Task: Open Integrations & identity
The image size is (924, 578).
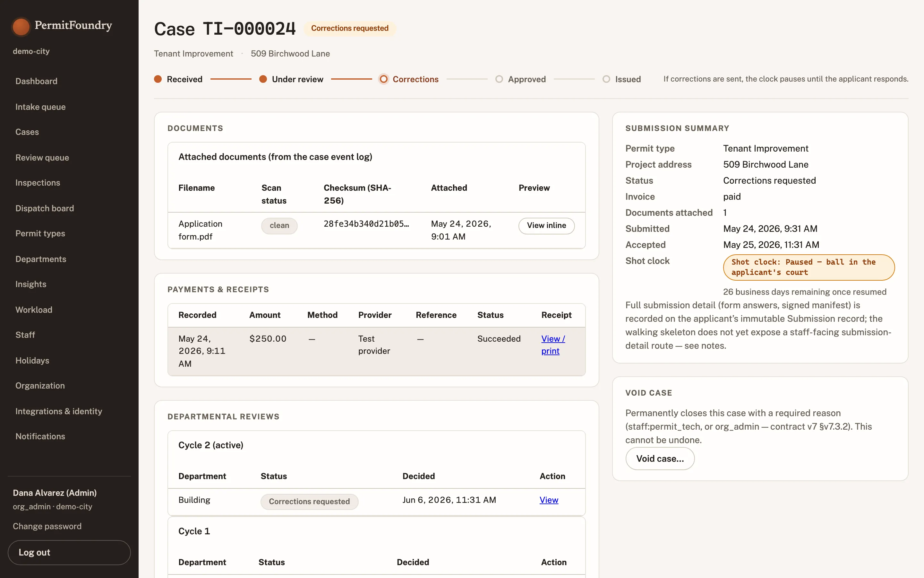Action: (59, 411)
